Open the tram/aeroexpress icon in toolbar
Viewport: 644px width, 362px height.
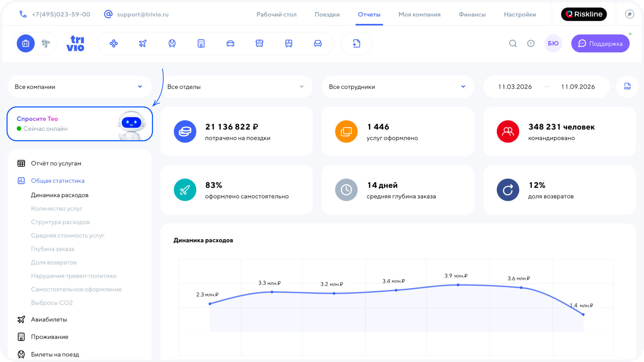(x=289, y=44)
